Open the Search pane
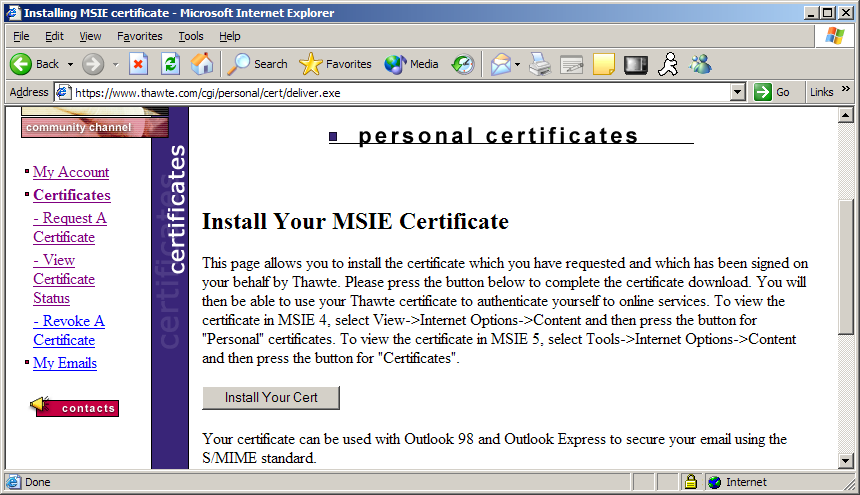Image resolution: width=860 pixels, height=495 pixels. [257, 64]
